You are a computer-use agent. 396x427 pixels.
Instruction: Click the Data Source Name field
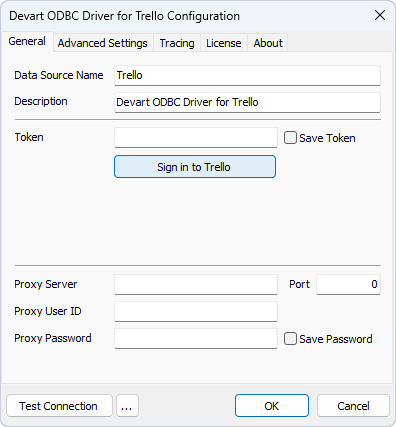pos(247,75)
